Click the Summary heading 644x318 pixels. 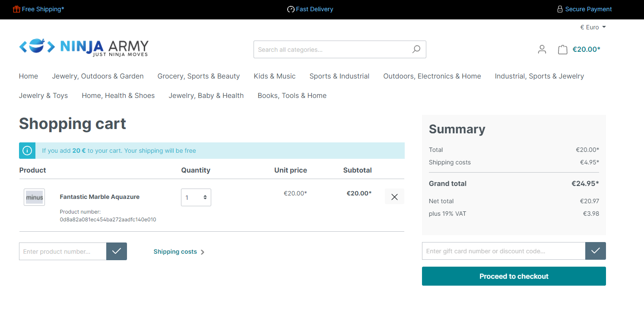(457, 129)
